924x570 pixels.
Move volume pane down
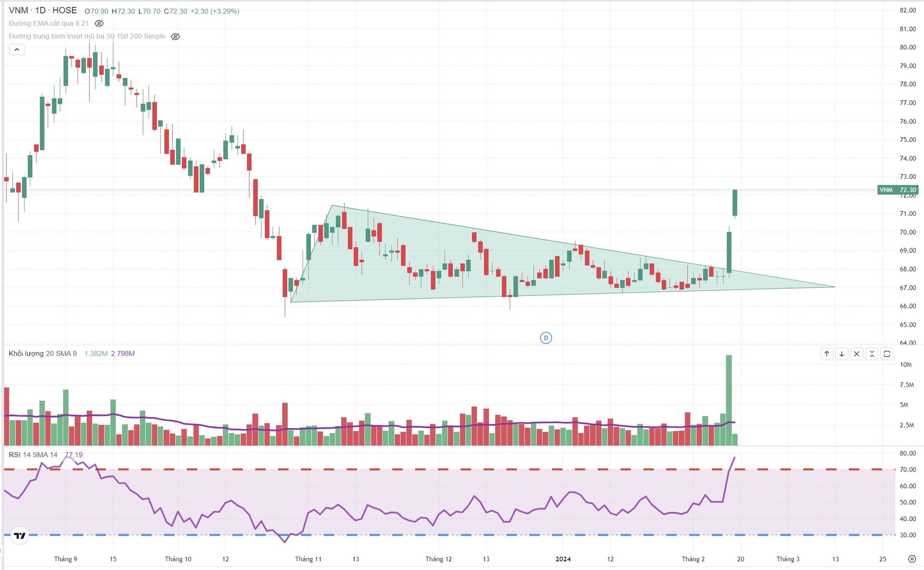click(841, 354)
